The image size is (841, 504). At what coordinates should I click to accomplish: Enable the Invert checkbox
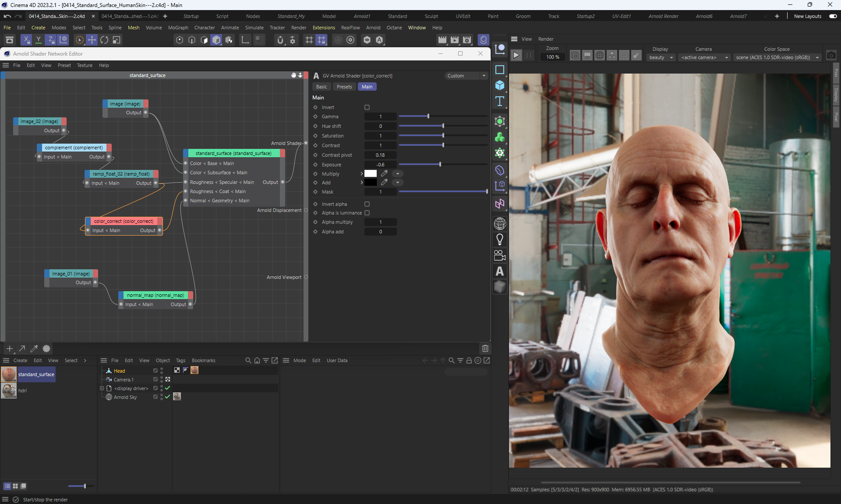pyautogui.click(x=367, y=107)
